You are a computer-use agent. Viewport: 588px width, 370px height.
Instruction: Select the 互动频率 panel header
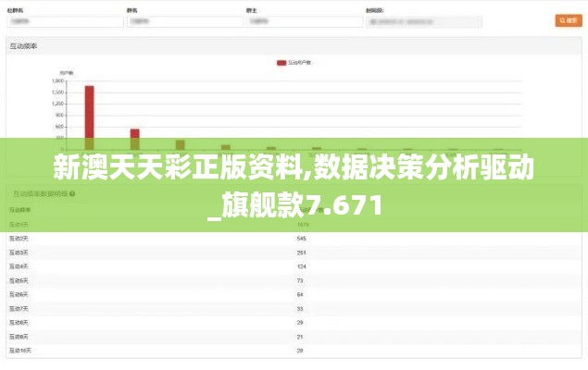click(x=294, y=46)
